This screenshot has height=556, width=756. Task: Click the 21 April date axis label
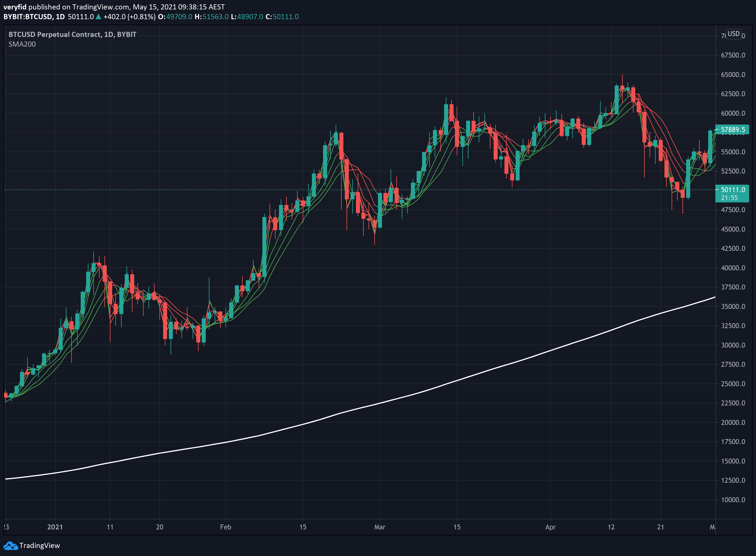pos(660,527)
